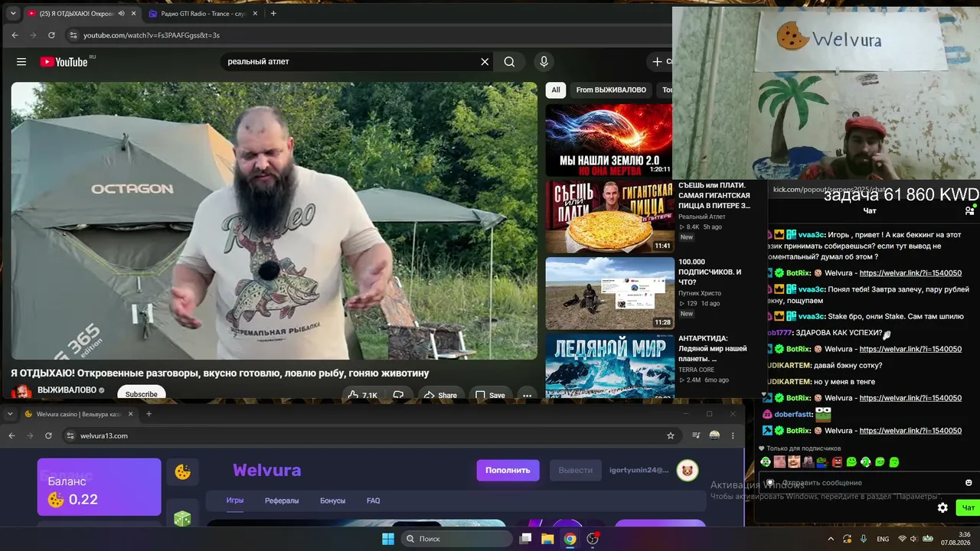980x551 pixels.
Task: Share the YouTube video
Action: click(440, 395)
